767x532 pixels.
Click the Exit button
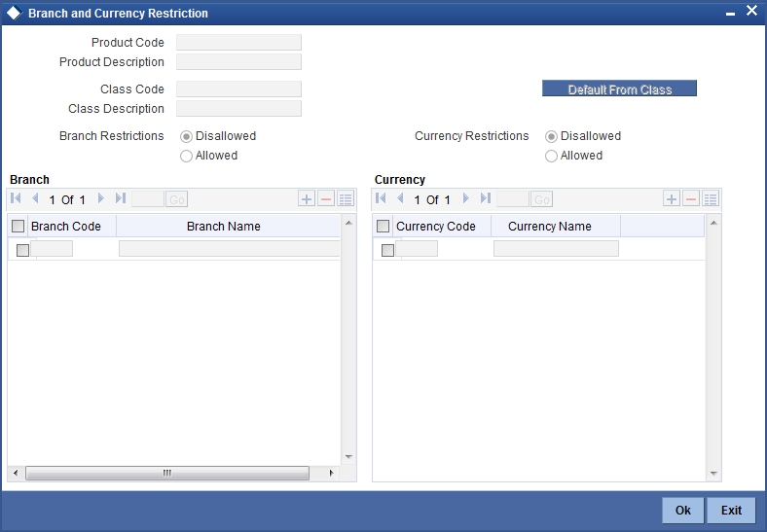[731, 510]
